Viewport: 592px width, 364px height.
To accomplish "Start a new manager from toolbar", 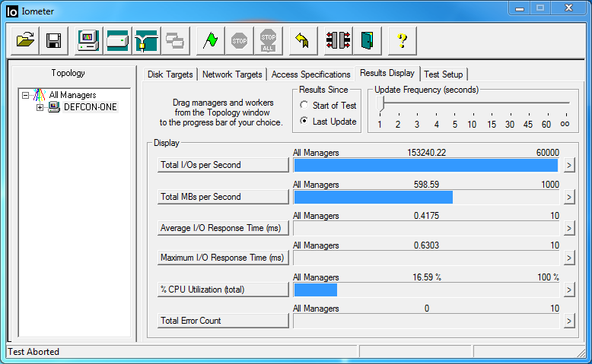I will 88,40.
